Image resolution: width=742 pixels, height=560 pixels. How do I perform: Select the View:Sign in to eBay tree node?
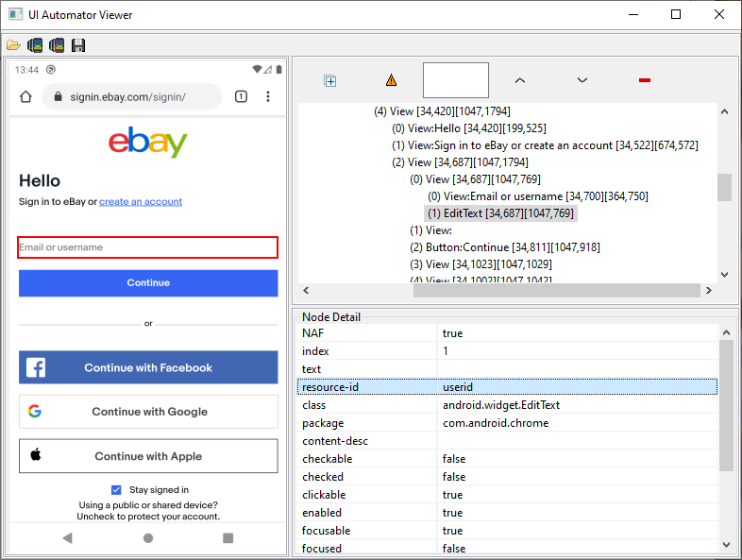[x=545, y=145]
